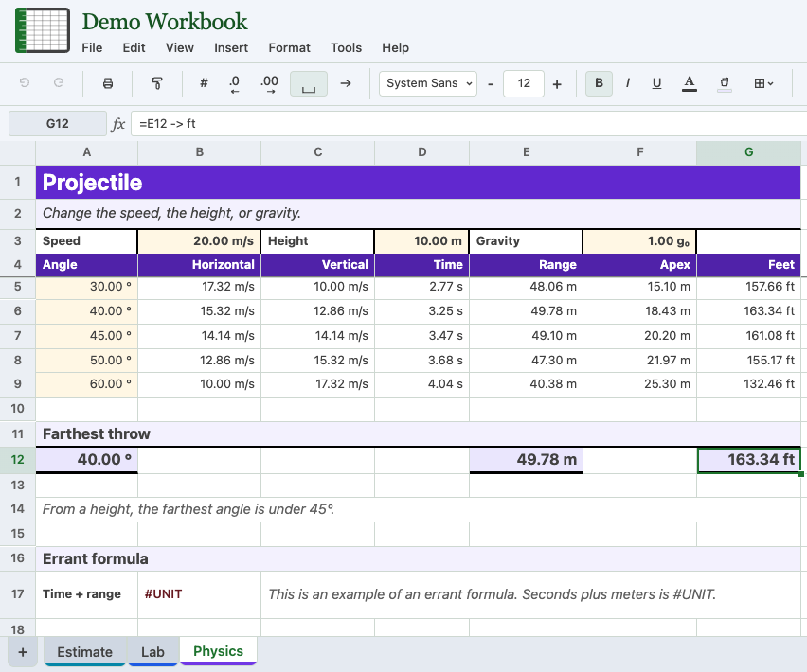Click the formula bar showing =E12 -> ft

click(x=468, y=123)
